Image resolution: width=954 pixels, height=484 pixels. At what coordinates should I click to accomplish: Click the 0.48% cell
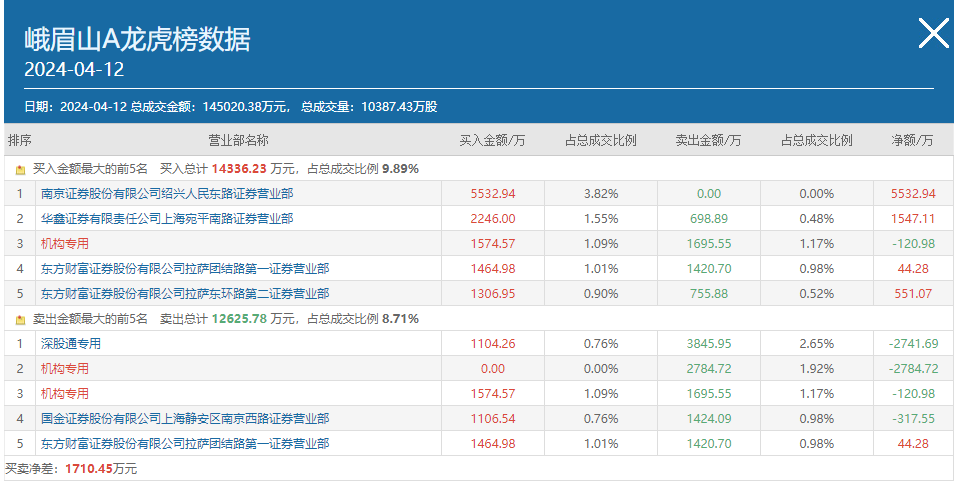point(817,219)
